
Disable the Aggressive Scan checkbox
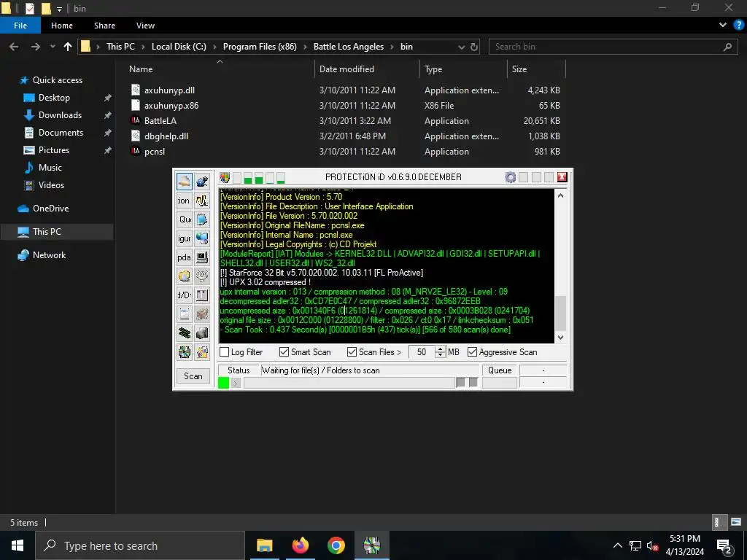coord(472,352)
